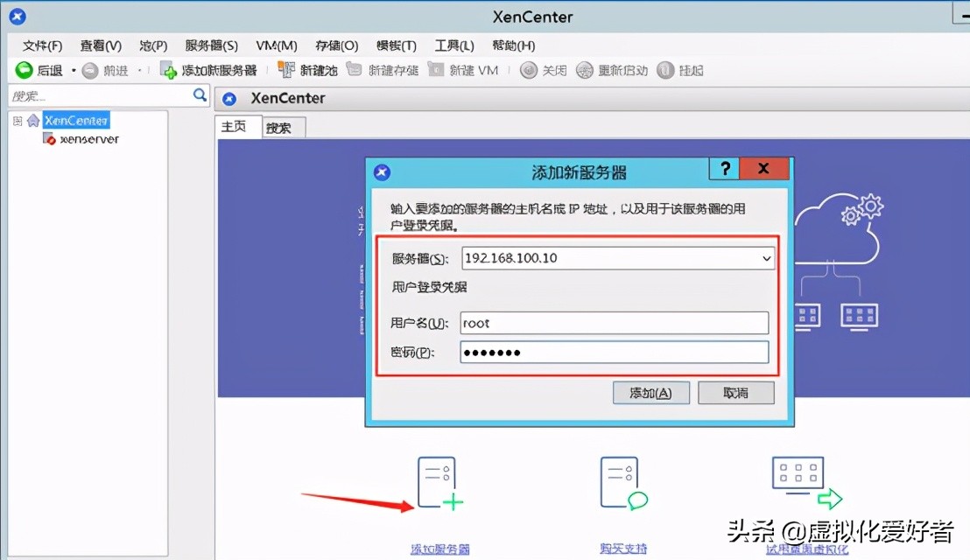
Task: Click XenCenter icon beside the panel heading
Action: 229,99
